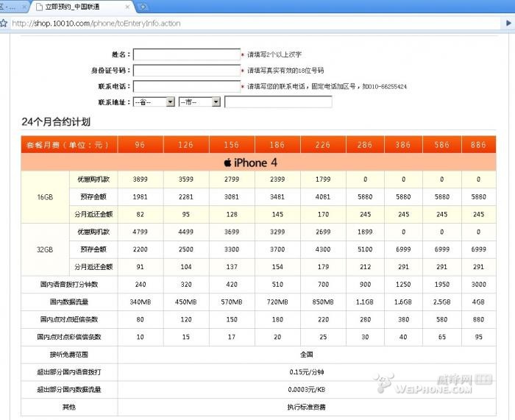Click the 接听免费范围 row label

pos(69,355)
